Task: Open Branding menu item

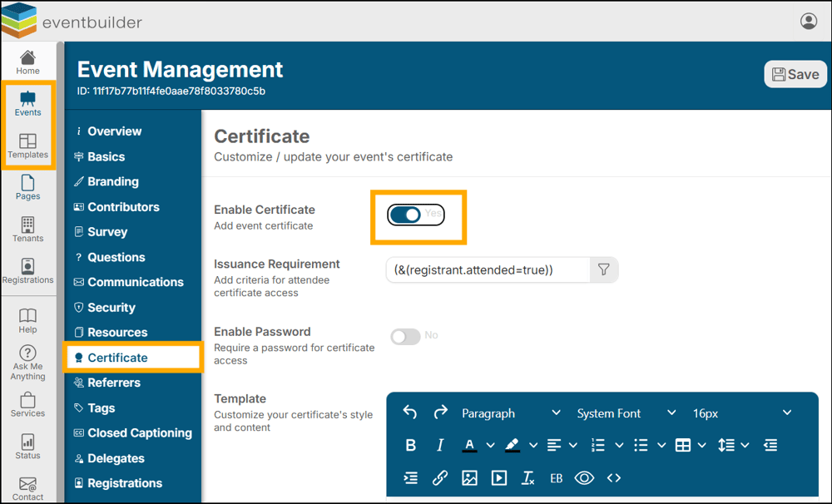Action: [x=132, y=181]
